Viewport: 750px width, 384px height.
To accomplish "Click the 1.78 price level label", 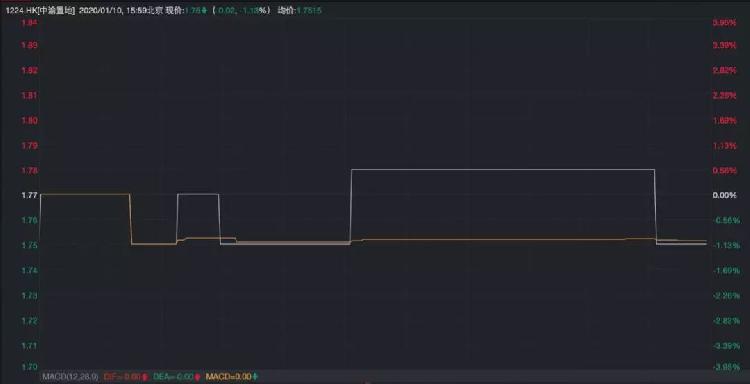I will point(29,171).
